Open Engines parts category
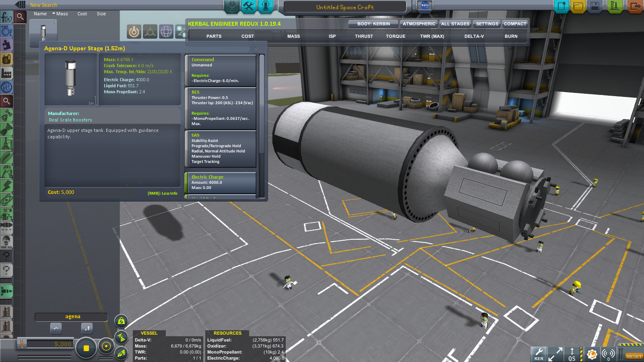The image size is (644, 362). click(6, 130)
